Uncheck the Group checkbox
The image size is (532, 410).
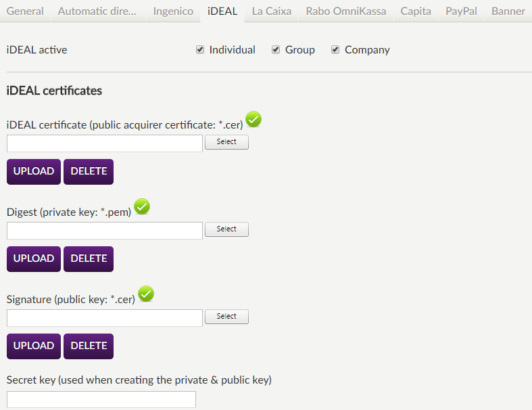click(x=276, y=50)
